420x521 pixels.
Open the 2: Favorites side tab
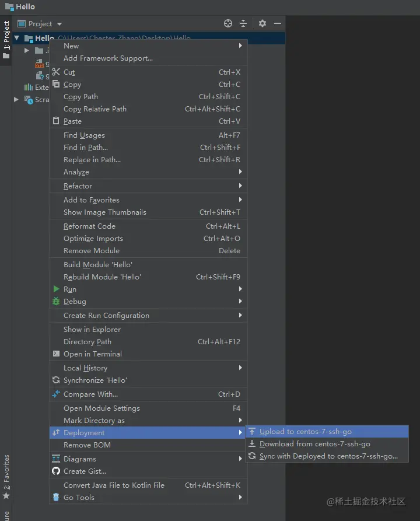tap(6, 477)
